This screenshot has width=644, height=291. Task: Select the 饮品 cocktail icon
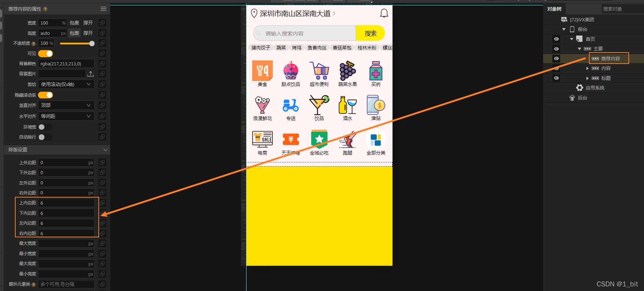coord(319,105)
